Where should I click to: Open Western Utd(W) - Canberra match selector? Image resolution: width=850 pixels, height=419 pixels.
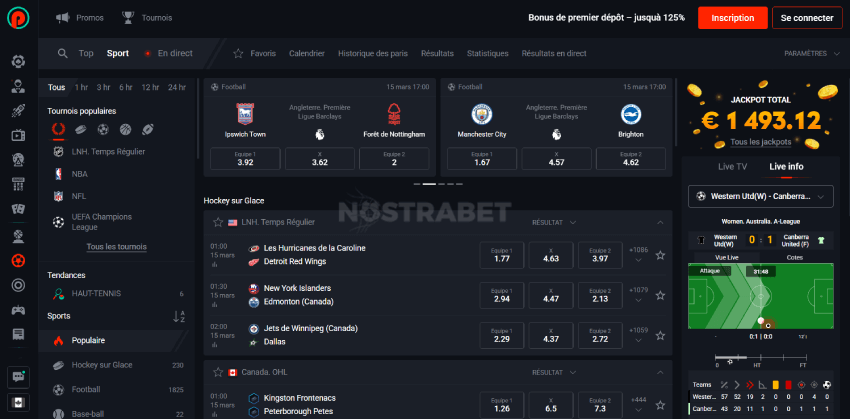coord(761,196)
